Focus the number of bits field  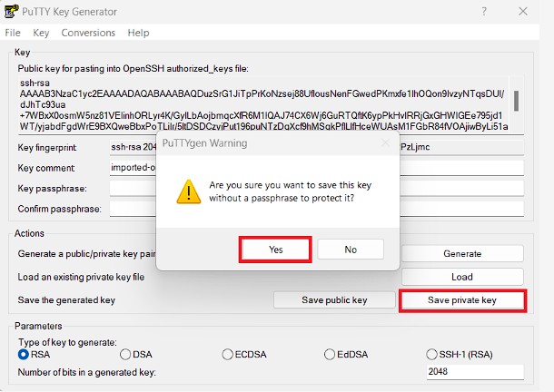(x=475, y=372)
